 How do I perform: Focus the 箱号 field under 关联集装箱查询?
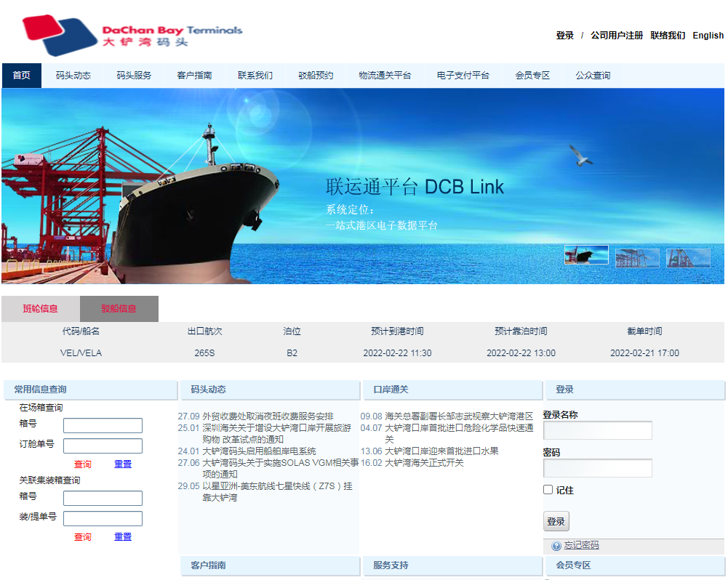[x=103, y=499]
